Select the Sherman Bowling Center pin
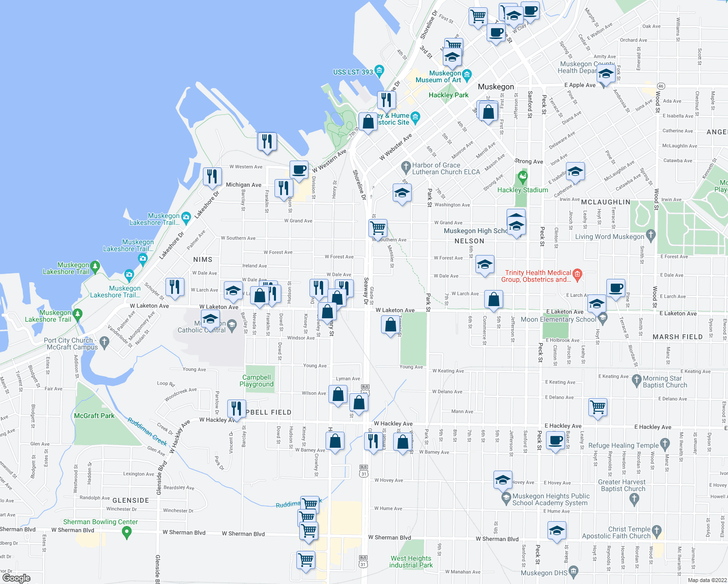 tap(127, 533)
